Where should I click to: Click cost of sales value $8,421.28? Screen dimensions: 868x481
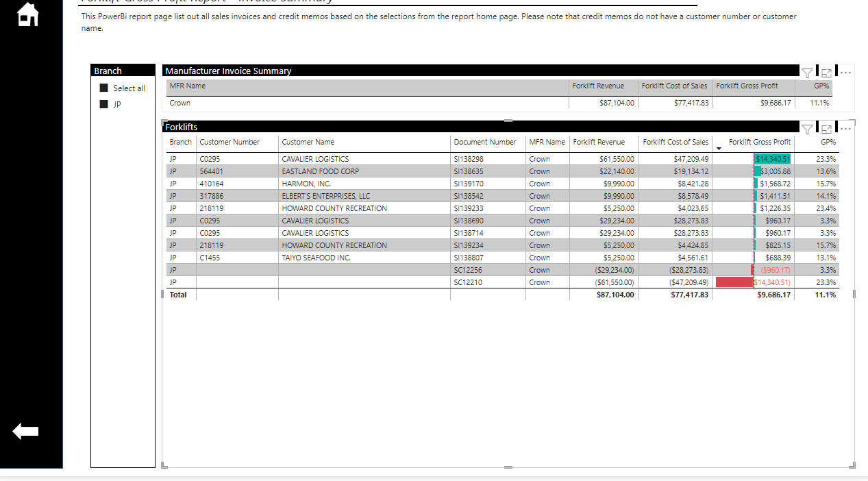pos(693,184)
